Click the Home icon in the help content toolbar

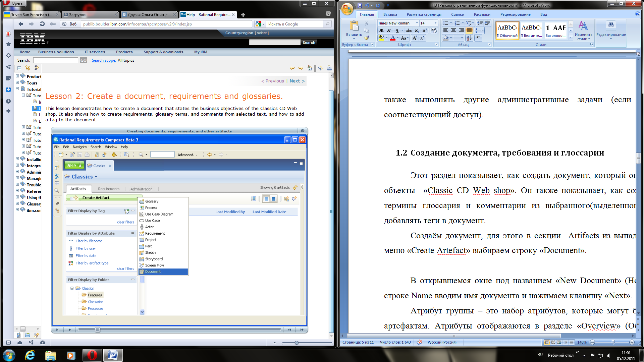[x=310, y=68]
